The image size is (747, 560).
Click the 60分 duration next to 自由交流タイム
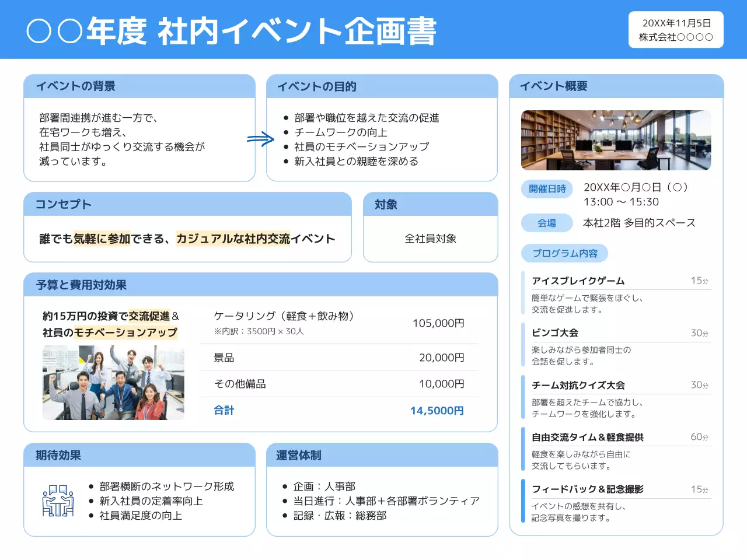[698, 437]
